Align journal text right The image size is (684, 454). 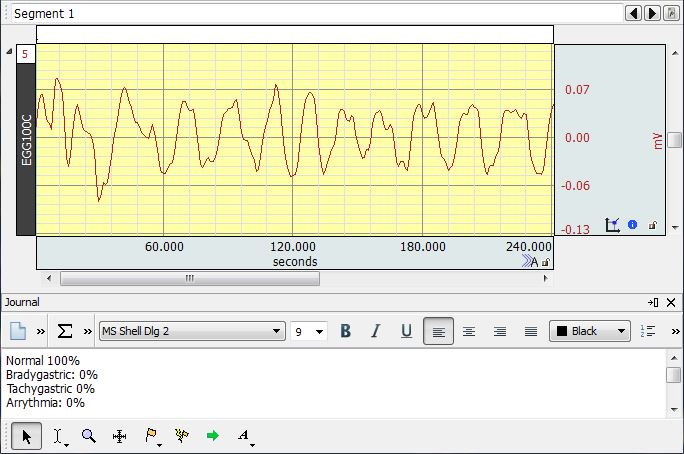tap(500, 331)
